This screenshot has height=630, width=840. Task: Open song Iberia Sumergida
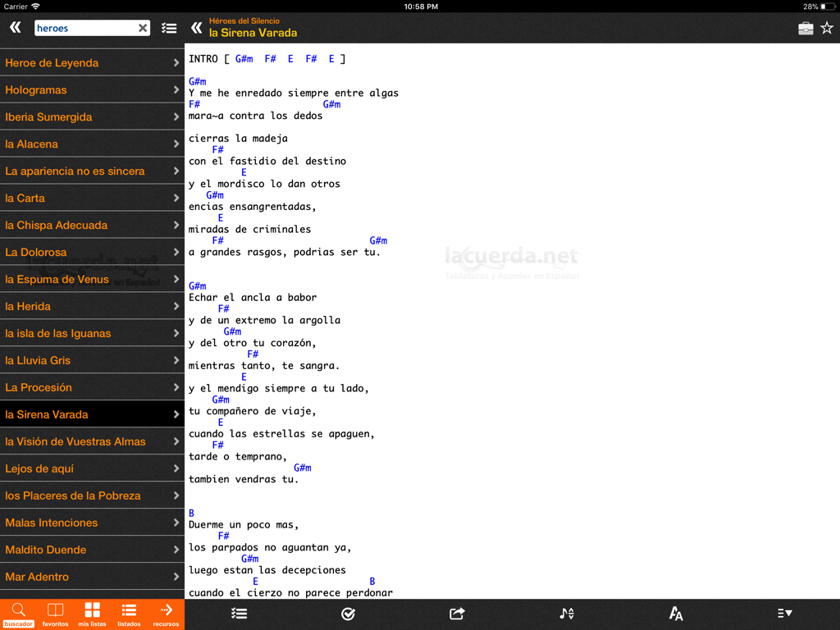click(92, 116)
